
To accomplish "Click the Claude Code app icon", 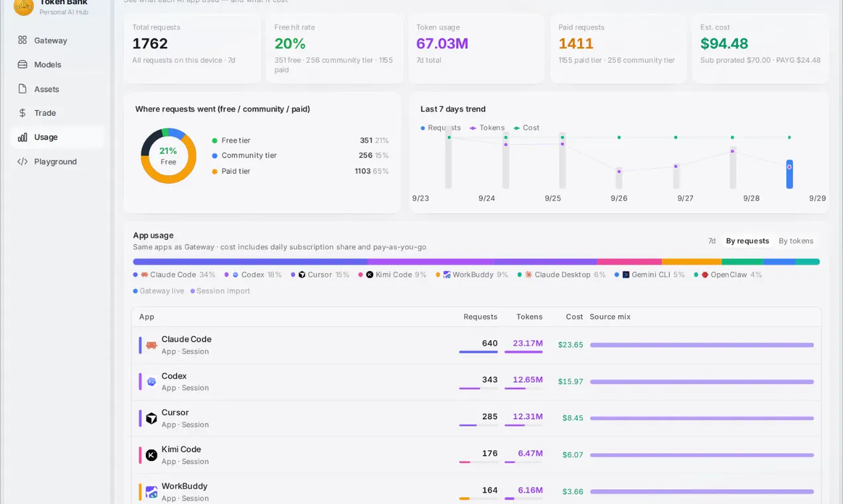I will [x=151, y=345].
